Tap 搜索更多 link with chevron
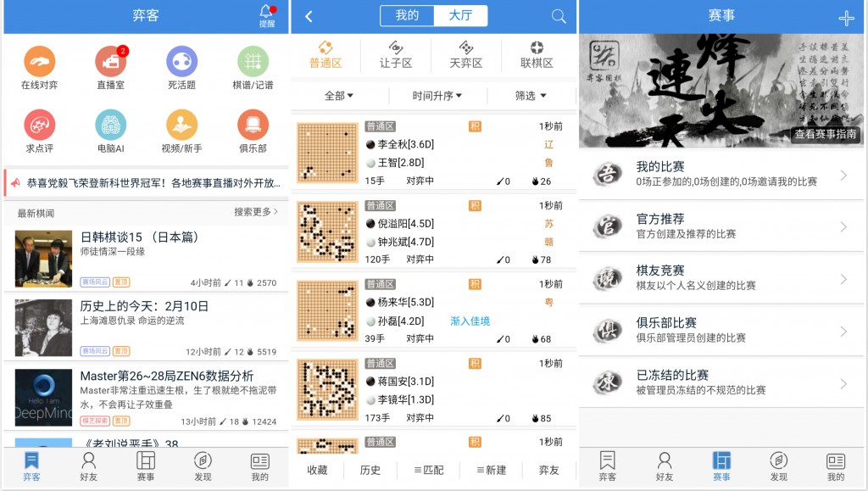This screenshot has height=491, width=868. click(256, 212)
